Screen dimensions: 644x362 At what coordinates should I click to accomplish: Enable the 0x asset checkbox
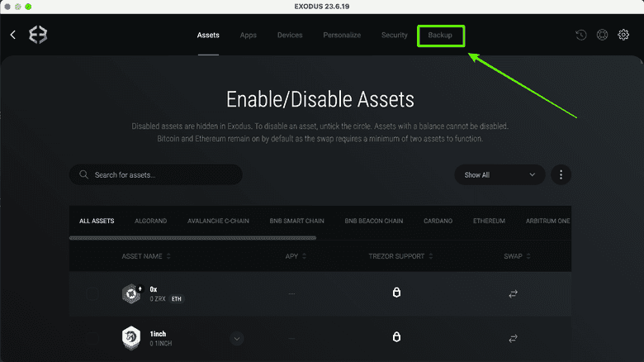[x=92, y=293]
